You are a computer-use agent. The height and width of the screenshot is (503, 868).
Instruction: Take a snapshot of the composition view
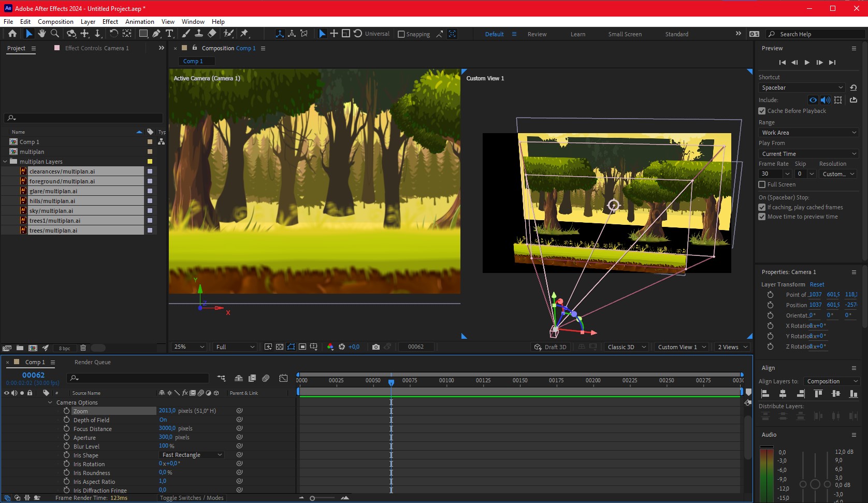[376, 347]
